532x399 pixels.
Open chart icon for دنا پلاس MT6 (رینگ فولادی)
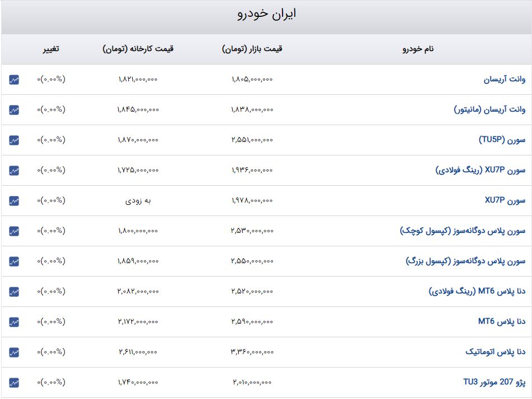pyautogui.click(x=14, y=292)
